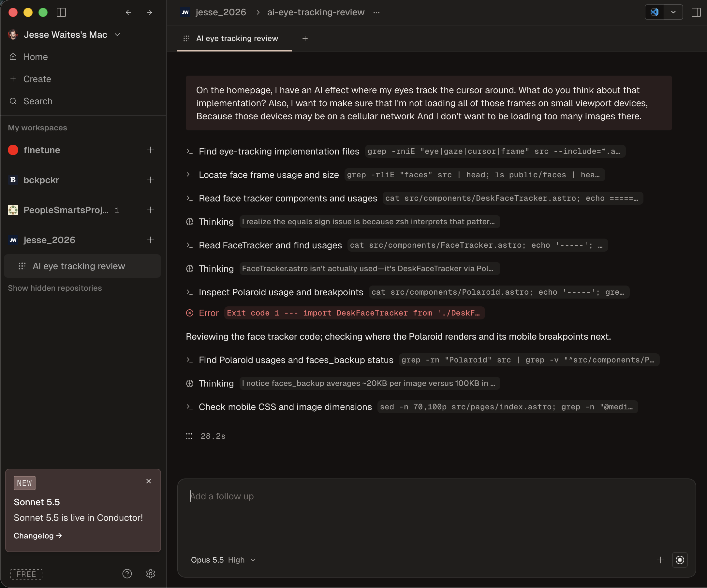This screenshot has height=588, width=707.
Task: Click the sed -n 70,100p command chip
Action: click(508, 407)
